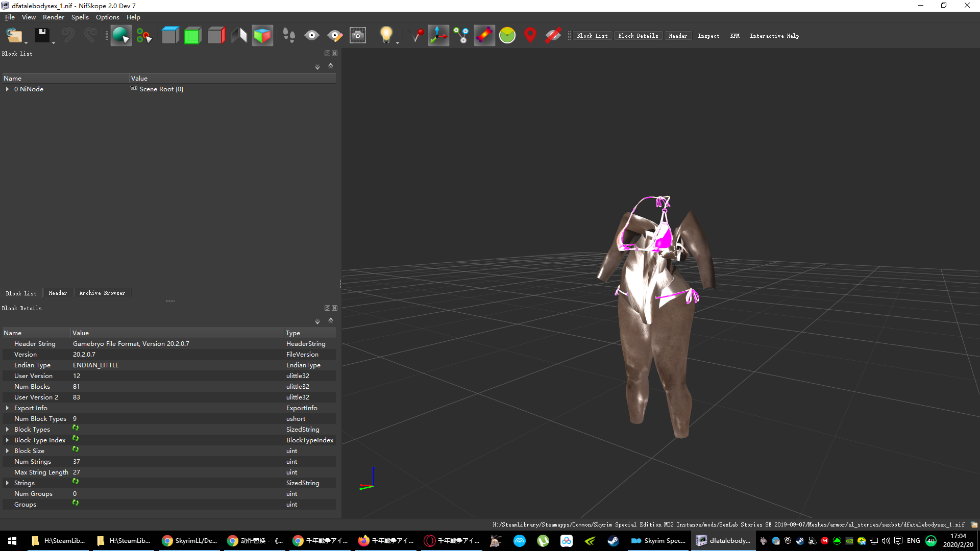The height and width of the screenshot is (551, 980).
Task: Click Block List collapse-all up arrow
Action: (x=331, y=65)
